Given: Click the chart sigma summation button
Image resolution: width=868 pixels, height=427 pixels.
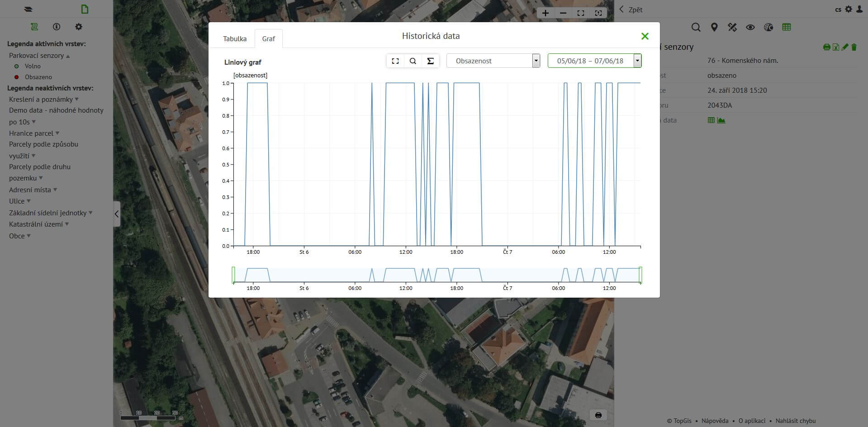Looking at the screenshot, I should (431, 61).
